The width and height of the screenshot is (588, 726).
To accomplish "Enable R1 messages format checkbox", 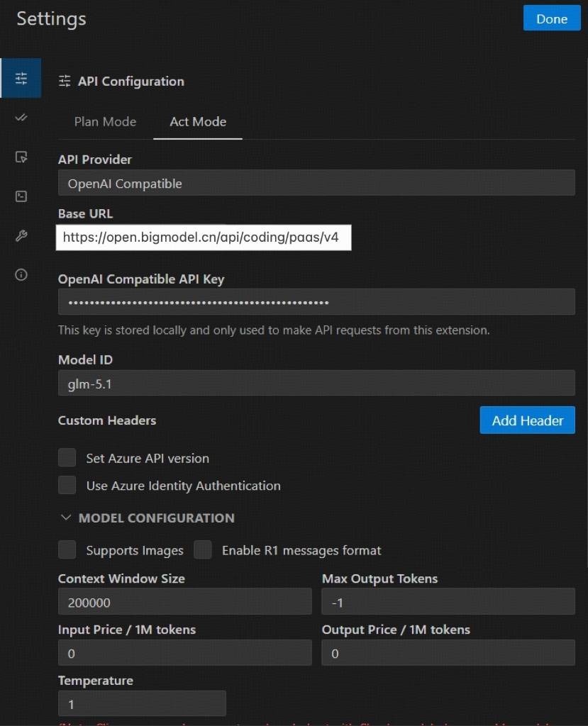I will point(204,550).
